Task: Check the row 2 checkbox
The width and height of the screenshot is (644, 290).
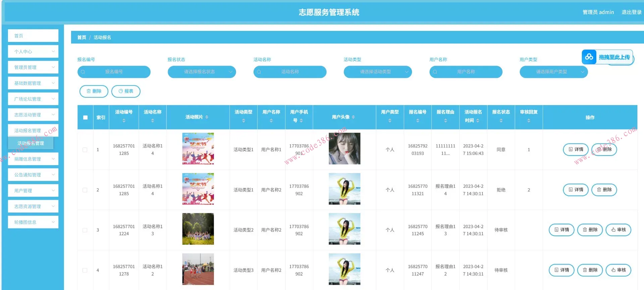Action: [x=85, y=190]
